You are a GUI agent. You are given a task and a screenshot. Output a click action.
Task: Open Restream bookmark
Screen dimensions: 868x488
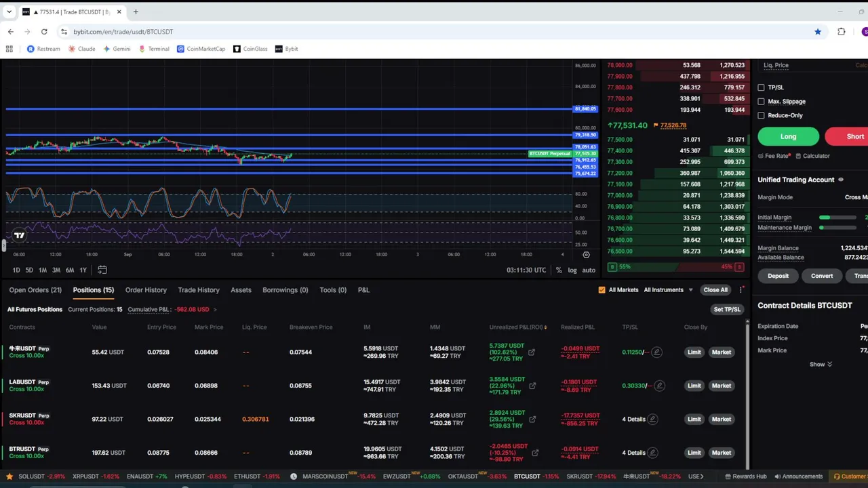click(43, 49)
